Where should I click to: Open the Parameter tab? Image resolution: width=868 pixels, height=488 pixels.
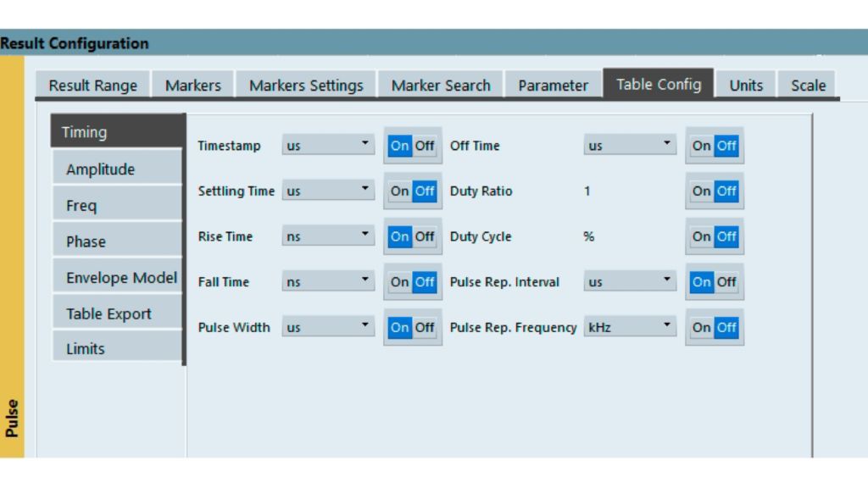pyautogui.click(x=552, y=85)
